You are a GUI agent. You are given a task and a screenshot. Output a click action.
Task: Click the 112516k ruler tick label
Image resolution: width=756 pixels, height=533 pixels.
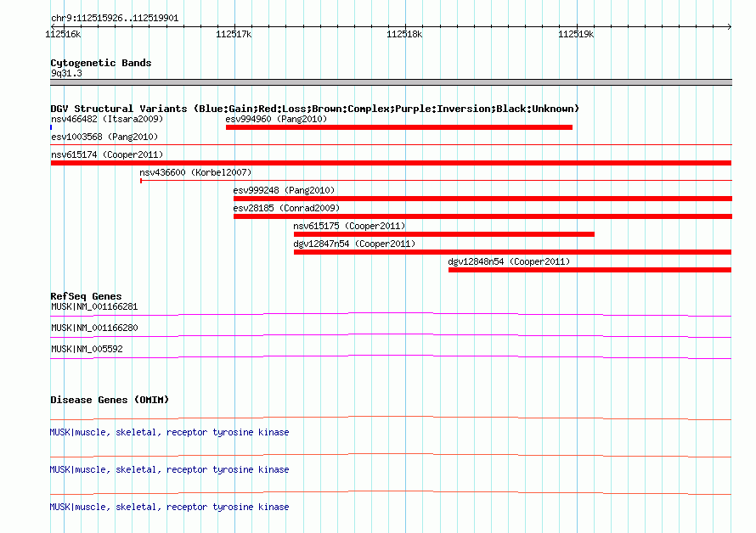pos(63,34)
